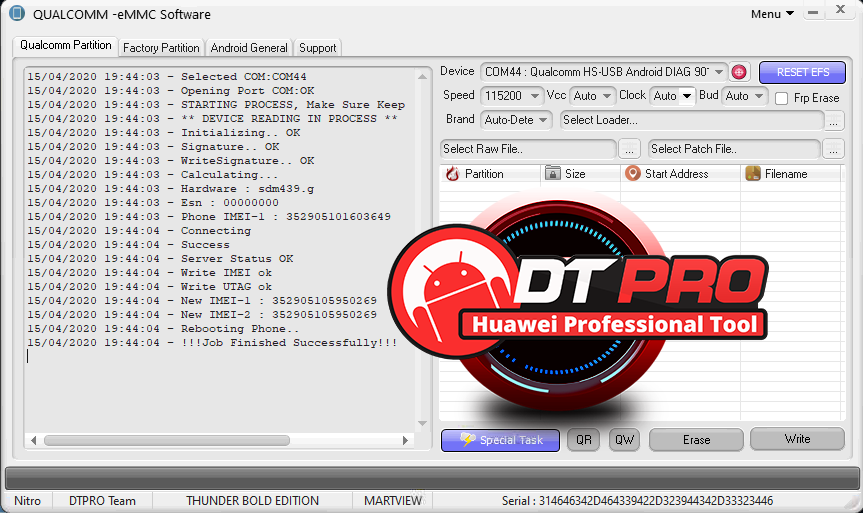Image resolution: width=863 pixels, height=513 pixels.
Task: Expand the Brand Auto-Dete dropdown
Action: point(543,120)
